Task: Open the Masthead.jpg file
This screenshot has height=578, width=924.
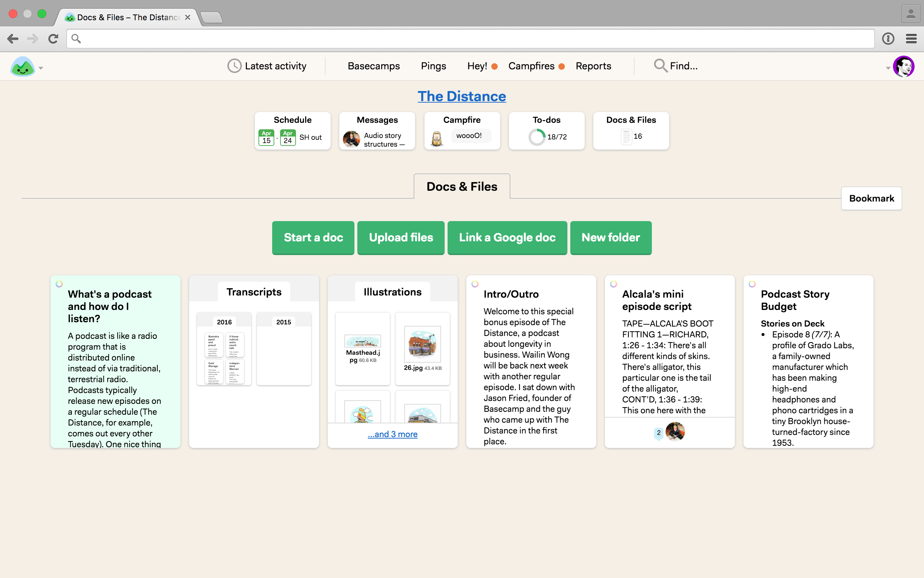Action: click(x=363, y=349)
